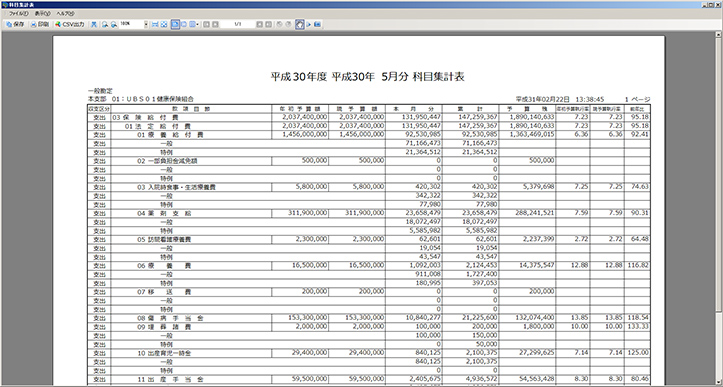Open the ファイル menu

[x=18, y=14]
